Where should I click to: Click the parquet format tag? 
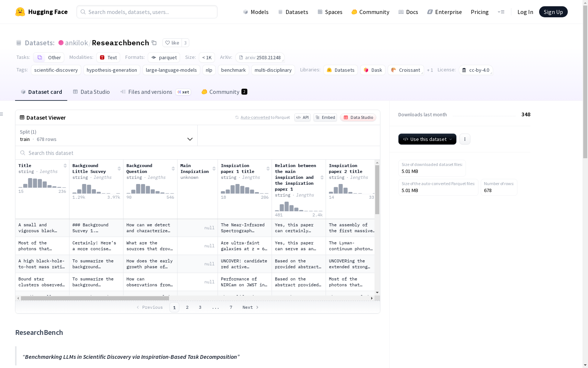click(x=164, y=57)
